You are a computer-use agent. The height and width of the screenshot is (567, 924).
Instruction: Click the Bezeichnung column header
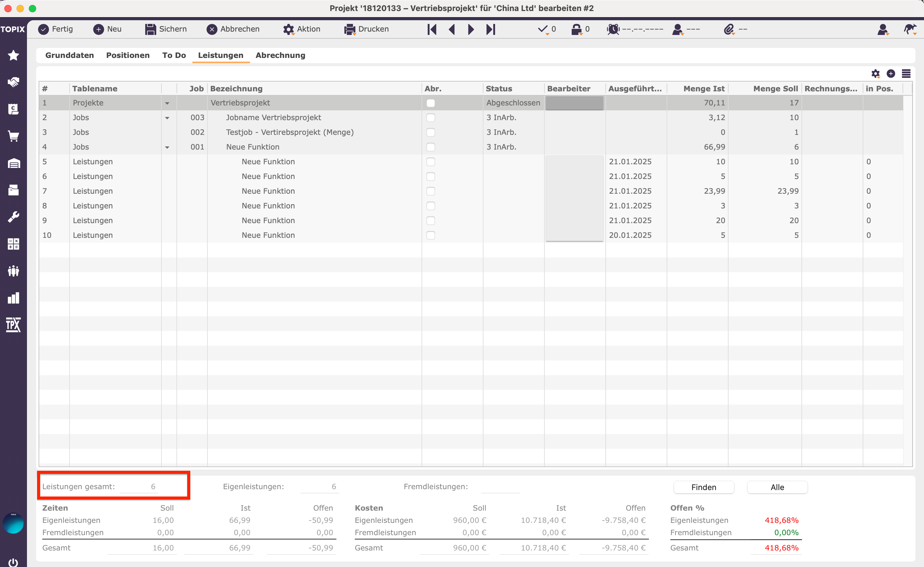[x=314, y=89]
